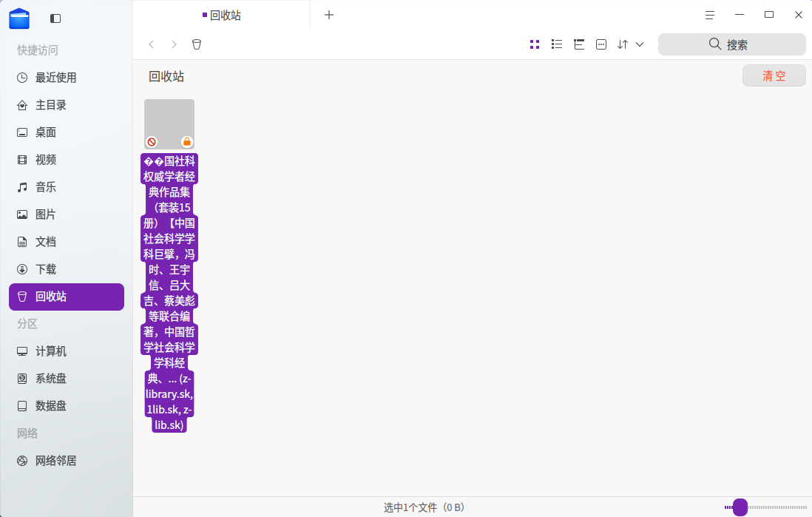Open 图片 pictures in the sidebar
812x517 pixels.
point(67,214)
